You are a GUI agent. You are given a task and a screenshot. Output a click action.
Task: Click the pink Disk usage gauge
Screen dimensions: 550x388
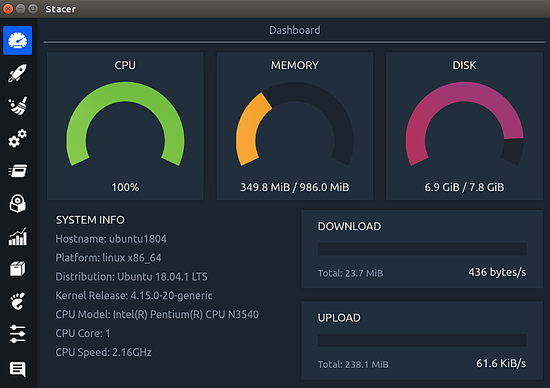pos(464,124)
